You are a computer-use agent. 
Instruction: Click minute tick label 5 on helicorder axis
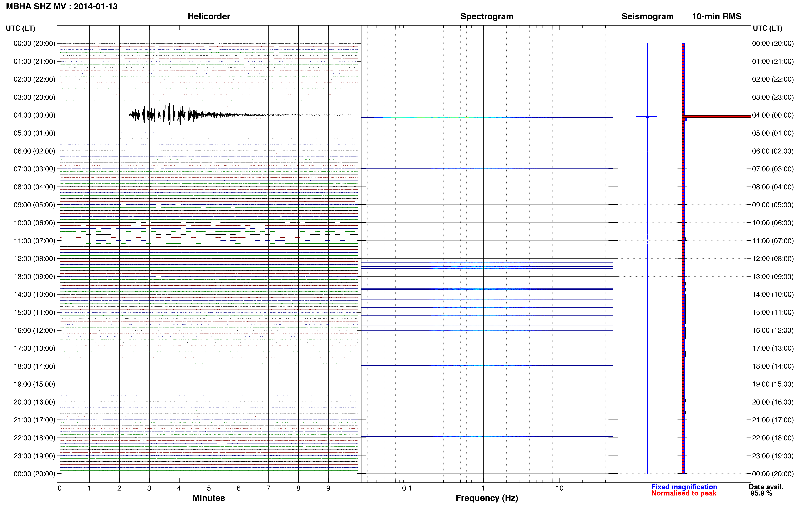coord(209,488)
